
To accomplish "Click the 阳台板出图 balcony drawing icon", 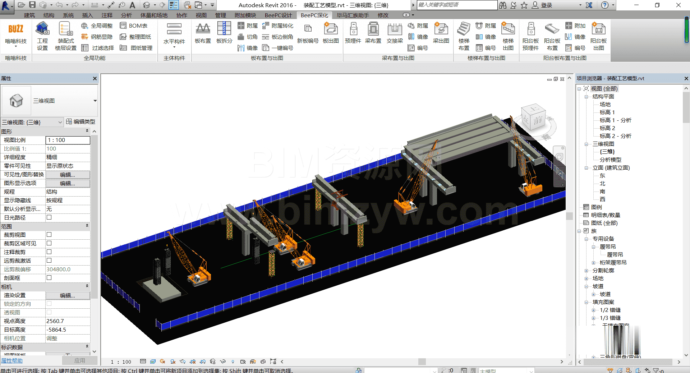I will pyautogui.click(x=598, y=36).
